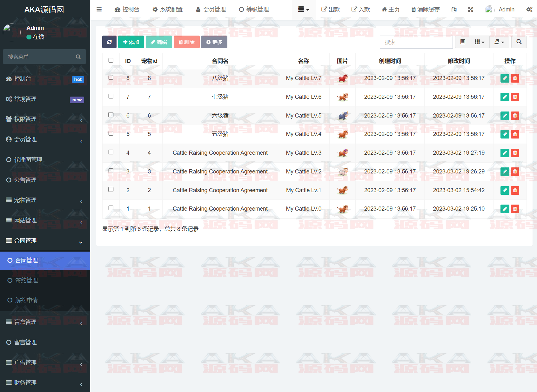This screenshot has width=537, height=392.
Task: Tick the checkbox for My Cattle LV.3 row
Action: [x=111, y=152]
